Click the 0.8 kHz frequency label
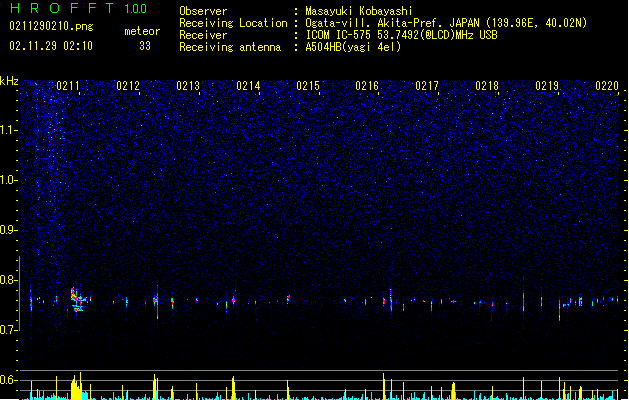Image resolution: width=629 pixels, height=400 pixels. pos(8,280)
